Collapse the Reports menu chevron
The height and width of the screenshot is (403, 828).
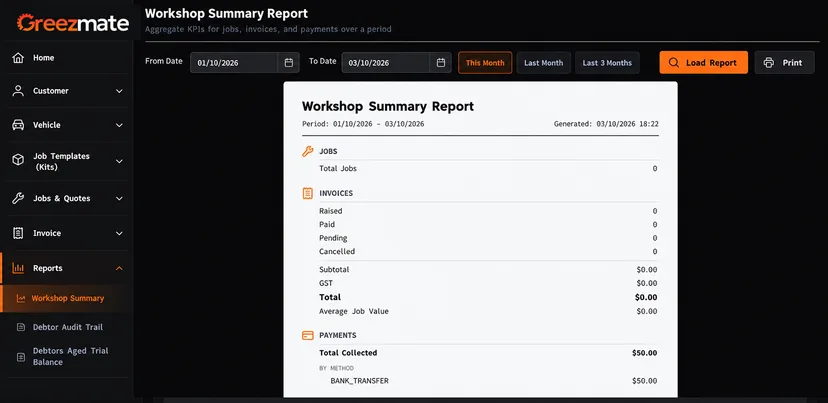(x=119, y=268)
